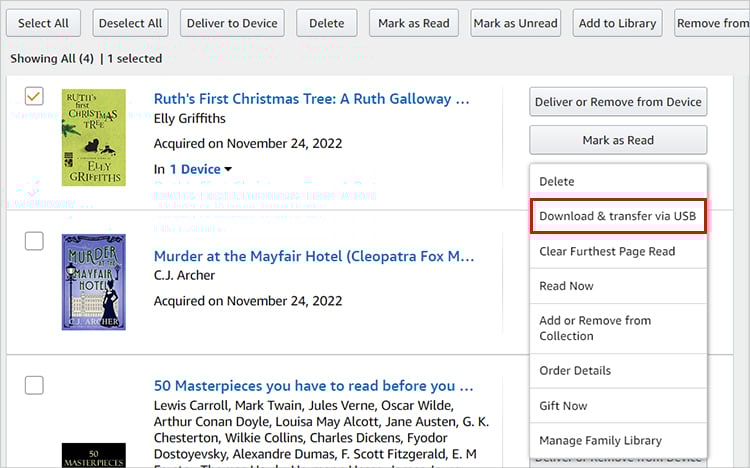Click the 'Deselect All' button

point(132,23)
